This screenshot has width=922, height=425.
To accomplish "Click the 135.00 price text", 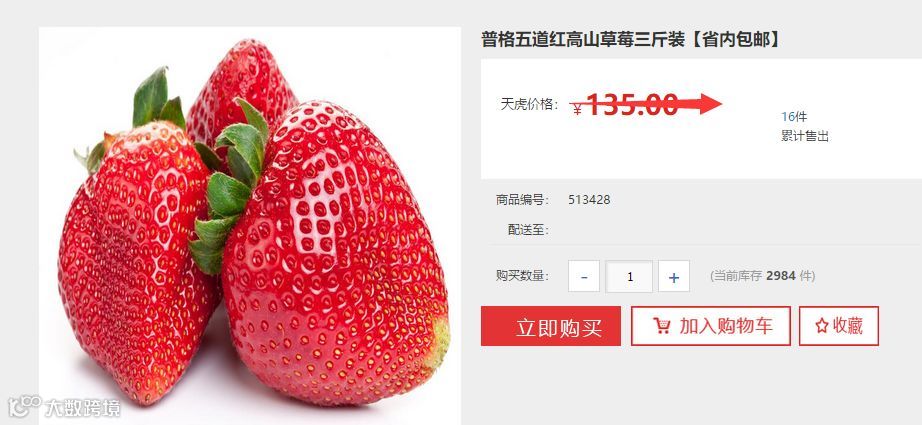I will click(x=632, y=105).
